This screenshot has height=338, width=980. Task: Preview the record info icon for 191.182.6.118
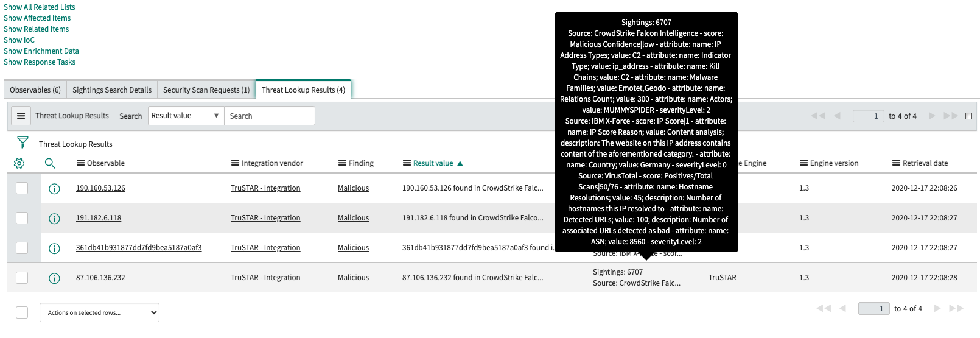pyautogui.click(x=54, y=219)
